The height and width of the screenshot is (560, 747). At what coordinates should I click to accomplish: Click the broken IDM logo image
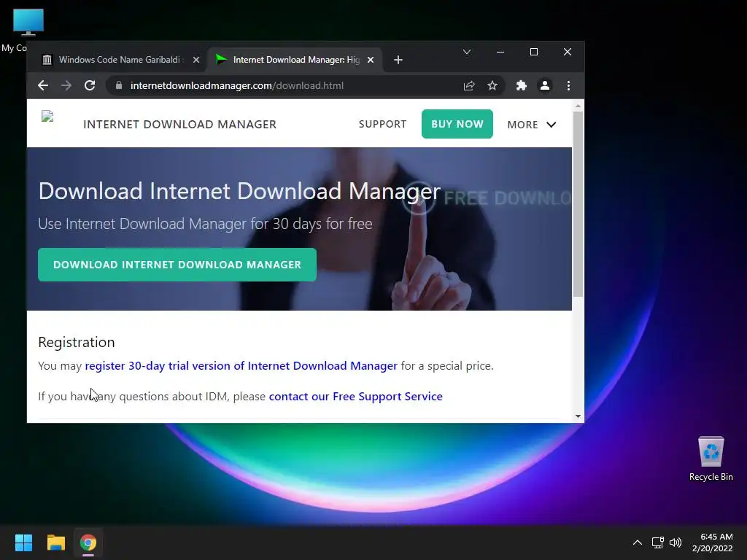point(47,117)
